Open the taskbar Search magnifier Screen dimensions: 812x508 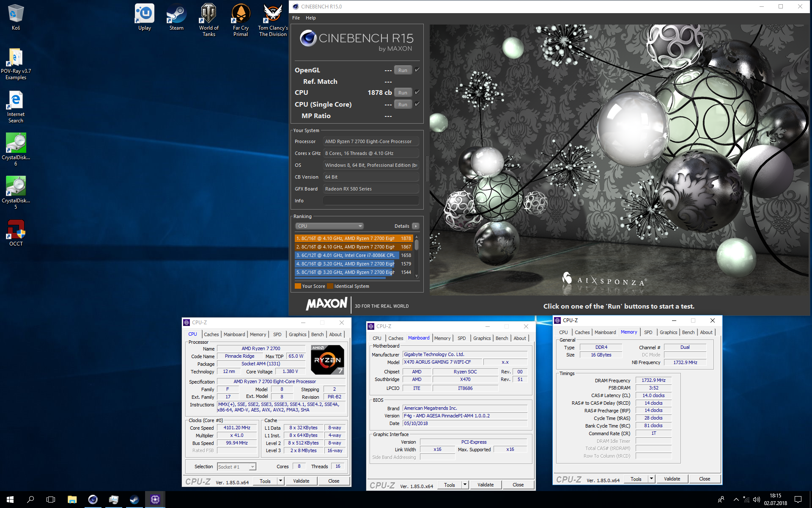click(x=30, y=500)
